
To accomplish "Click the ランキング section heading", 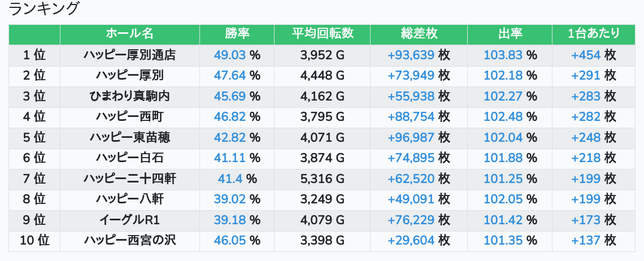I will tap(43, 8).
